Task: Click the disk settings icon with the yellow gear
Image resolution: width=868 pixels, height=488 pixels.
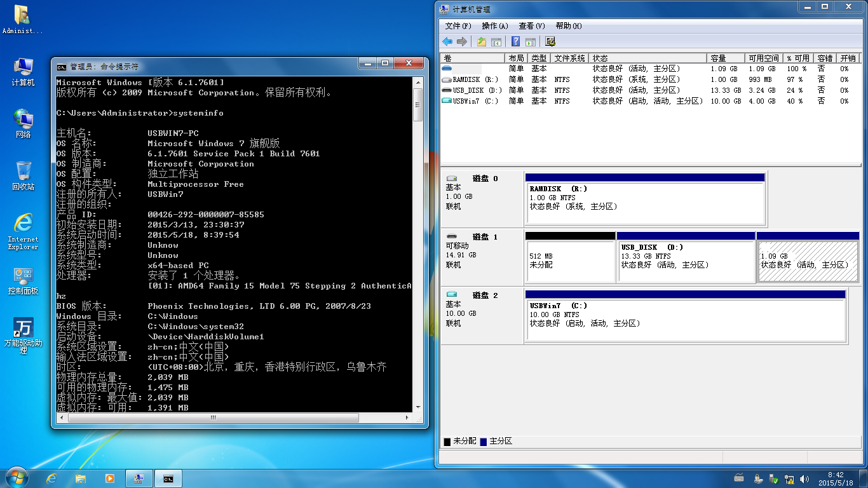Action: click(x=550, y=42)
